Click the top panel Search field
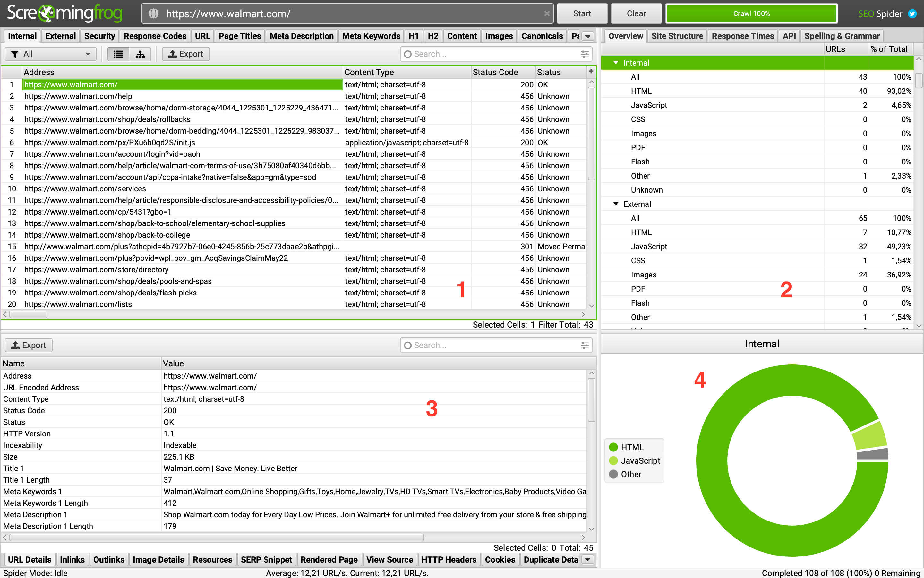The width and height of the screenshot is (924, 578). [x=496, y=54]
